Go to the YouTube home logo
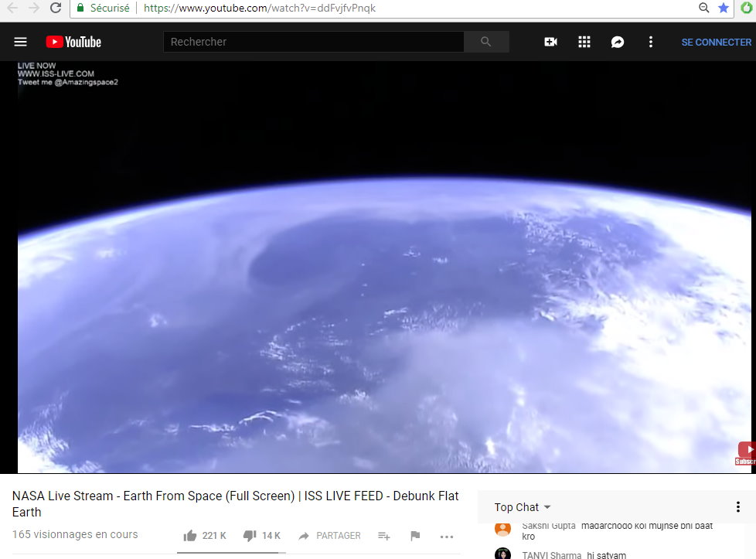This screenshot has height=559, width=756. [x=73, y=42]
